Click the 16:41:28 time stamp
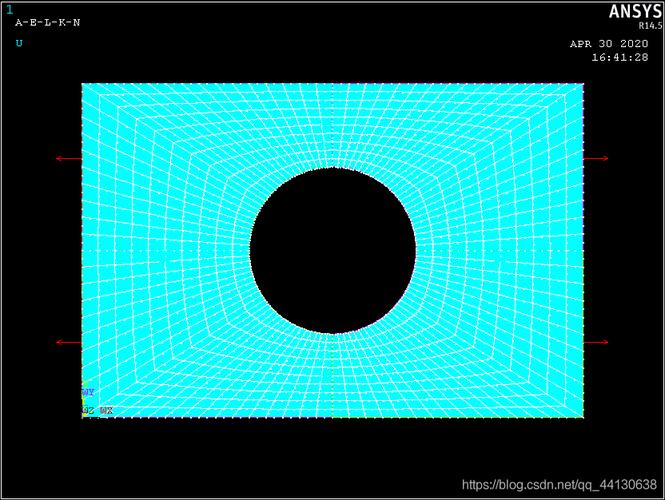Screen dimensions: 665x500 (x=620, y=57)
